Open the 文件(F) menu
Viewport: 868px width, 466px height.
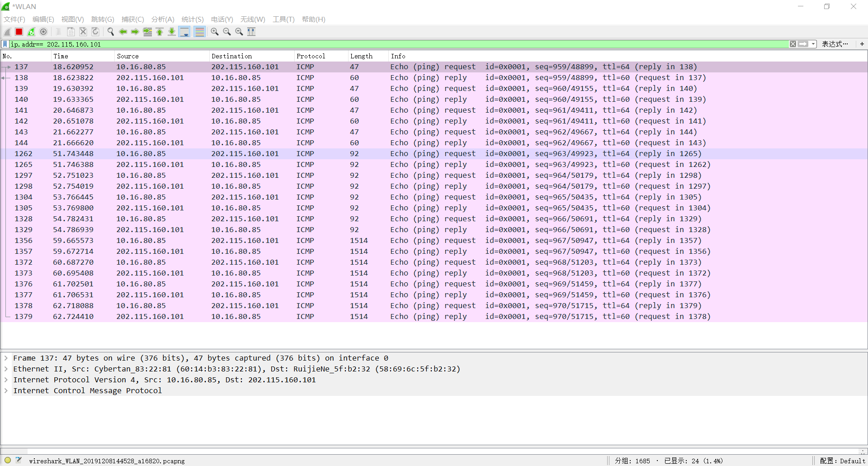pos(14,19)
